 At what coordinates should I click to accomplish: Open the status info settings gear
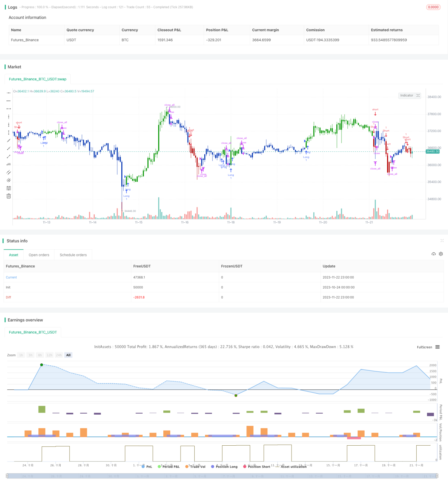tap(441, 254)
